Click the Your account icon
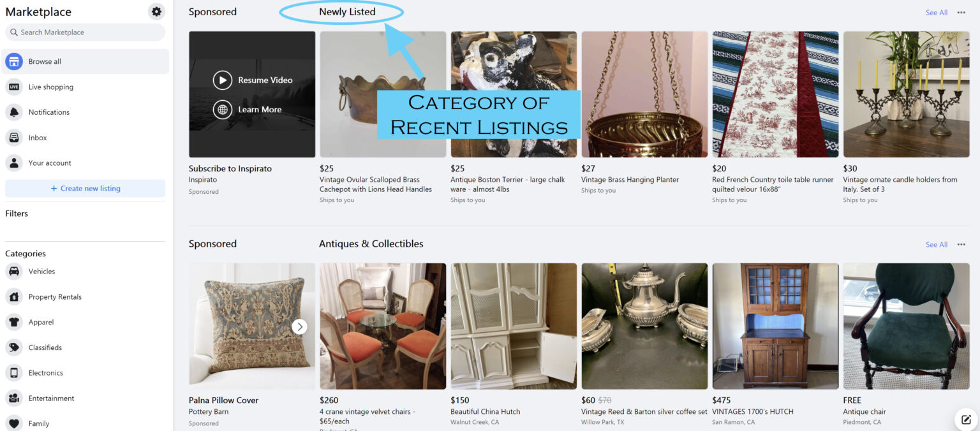 [14, 163]
